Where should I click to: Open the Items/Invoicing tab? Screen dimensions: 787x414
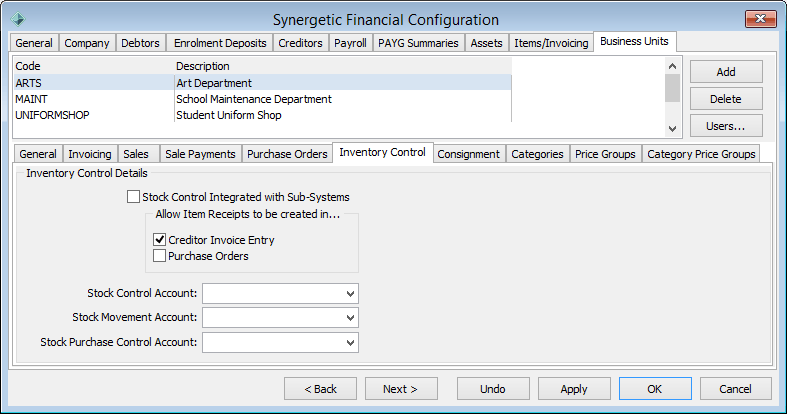coord(551,43)
